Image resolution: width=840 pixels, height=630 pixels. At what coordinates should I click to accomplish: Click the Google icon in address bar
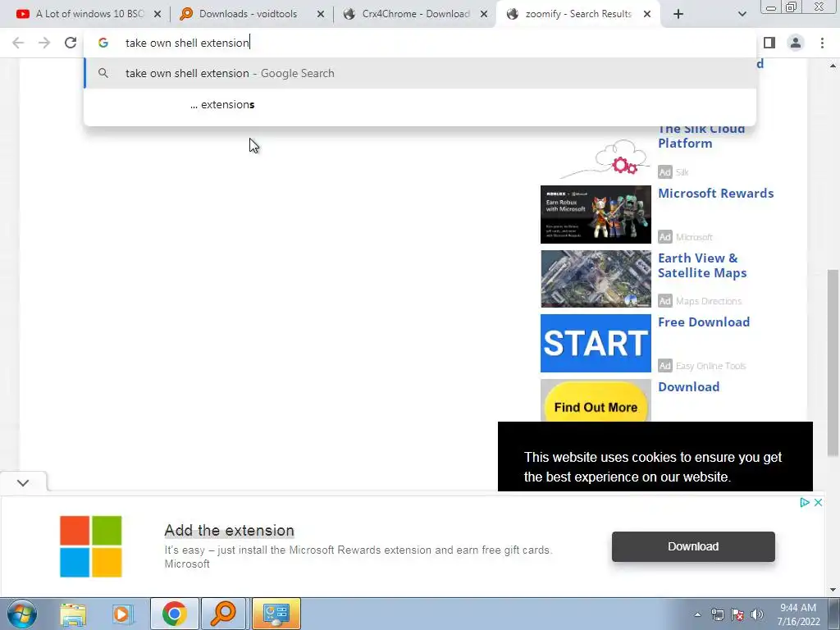click(103, 43)
